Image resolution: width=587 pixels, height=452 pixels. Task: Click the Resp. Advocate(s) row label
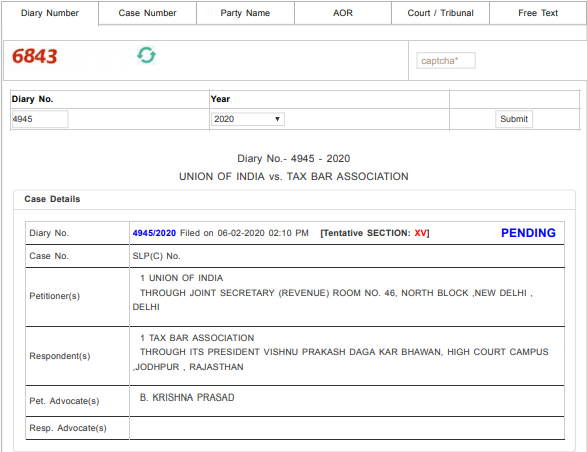(68, 428)
